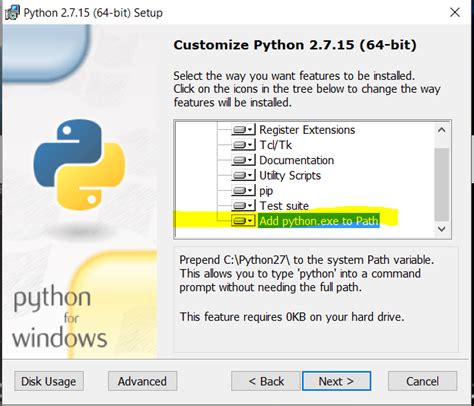Click the feature tree scroll down arrow
474x406 pixels.
pyautogui.click(x=442, y=229)
